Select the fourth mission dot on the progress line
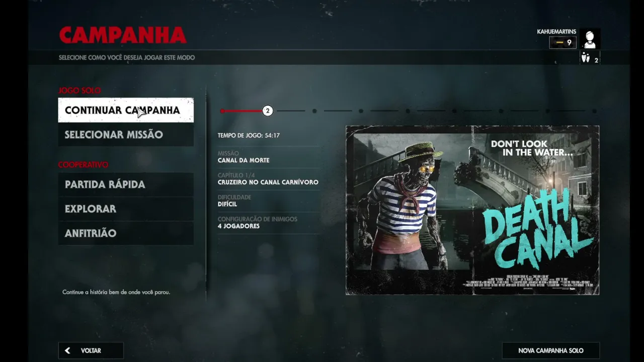Screen dimensions: 644x362 (361, 111)
